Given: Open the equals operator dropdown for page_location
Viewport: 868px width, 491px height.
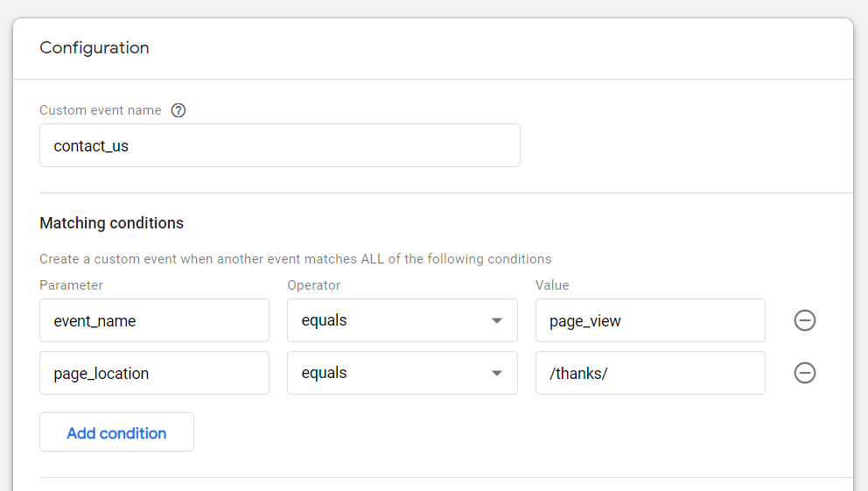Looking at the screenshot, I should click(402, 373).
